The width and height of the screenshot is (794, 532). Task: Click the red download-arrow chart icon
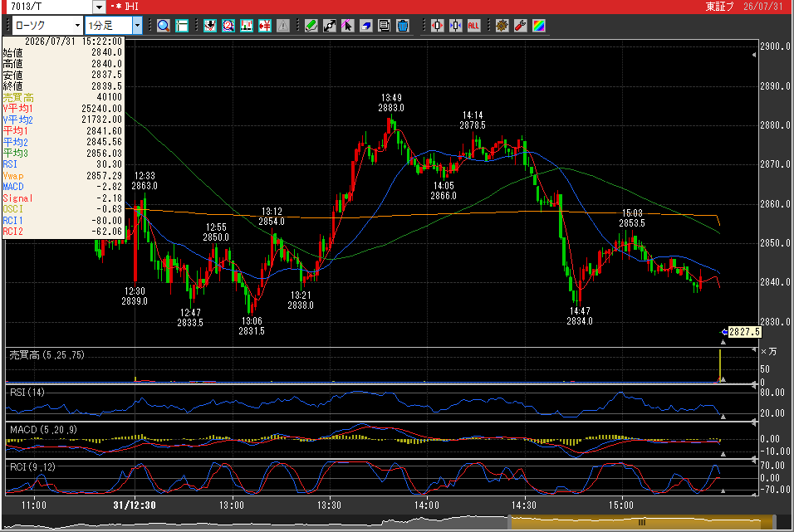tap(209, 25)
